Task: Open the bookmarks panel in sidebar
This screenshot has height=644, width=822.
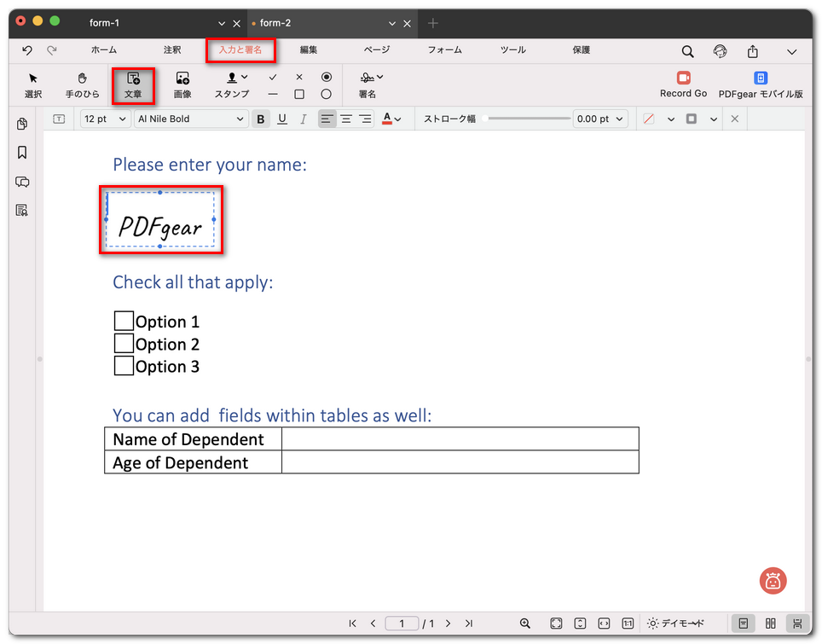Action: tap(22, 153)
